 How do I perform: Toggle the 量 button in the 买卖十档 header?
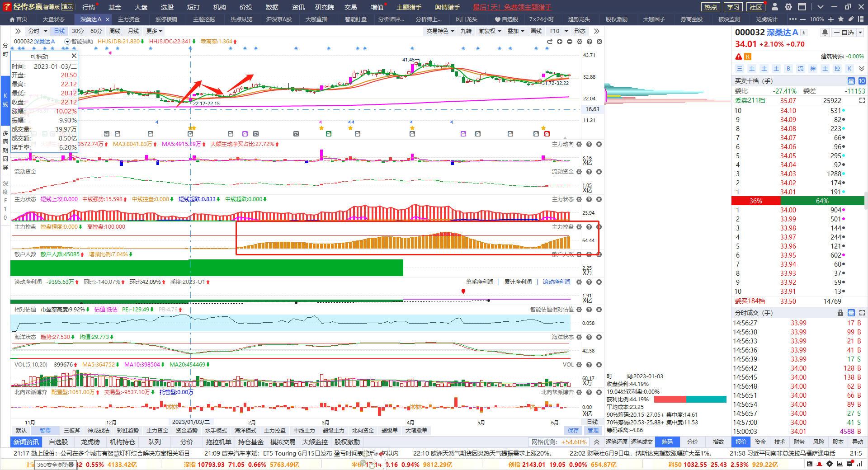pyautogui.click(x=851, y=81)
